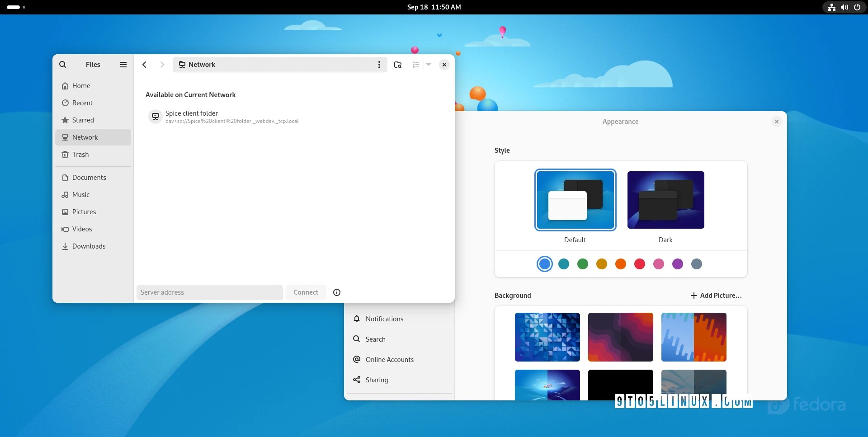Image resolution: width=868 pixels, height=437 pixels.
Task: Click Add Picture in Background section
Action: (716, 296)
